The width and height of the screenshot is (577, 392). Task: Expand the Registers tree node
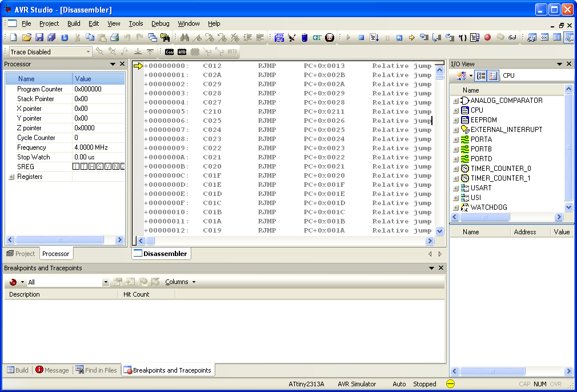tap(11, 177)
